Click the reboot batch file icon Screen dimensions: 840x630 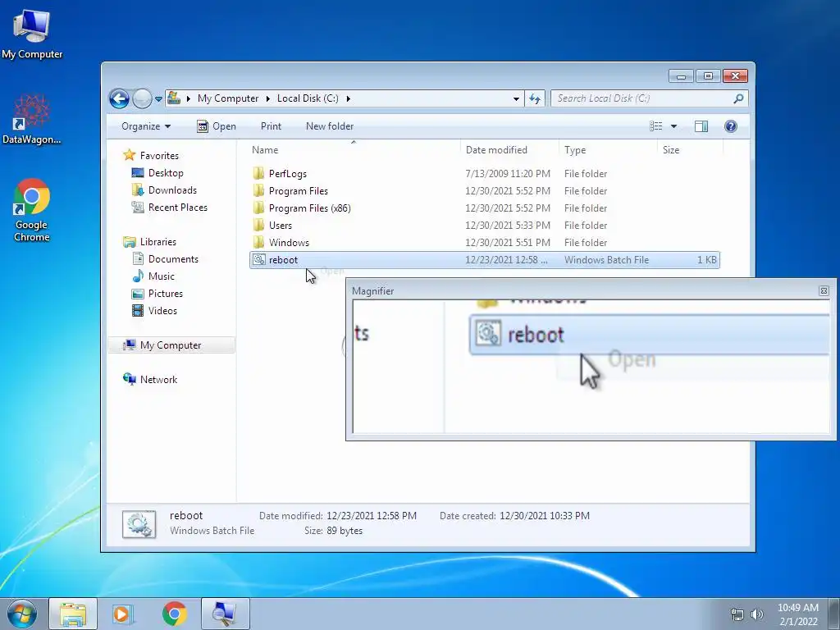(259, 260)
